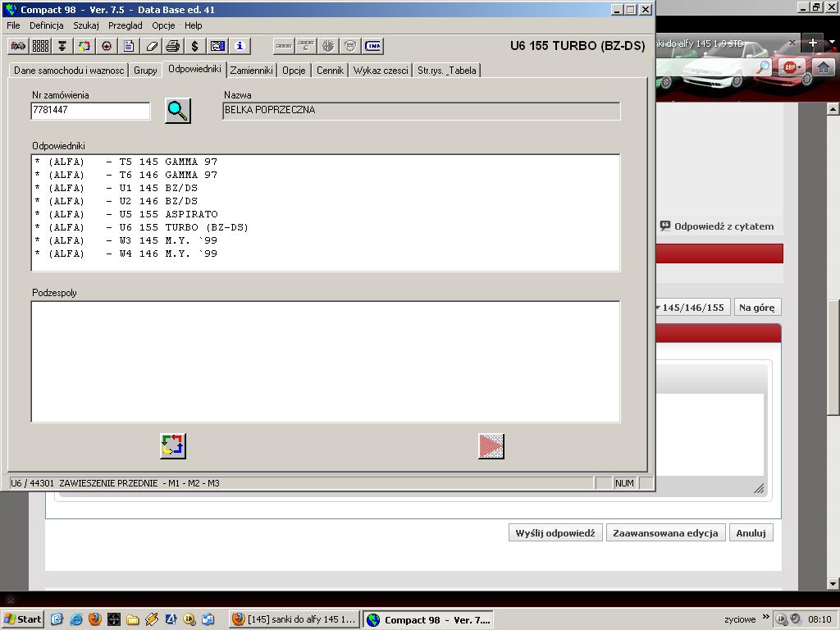The width and height of the screenshot is (840, 630).
Task: Open the Opcje menu in menu bar
Action: point(163,25)
